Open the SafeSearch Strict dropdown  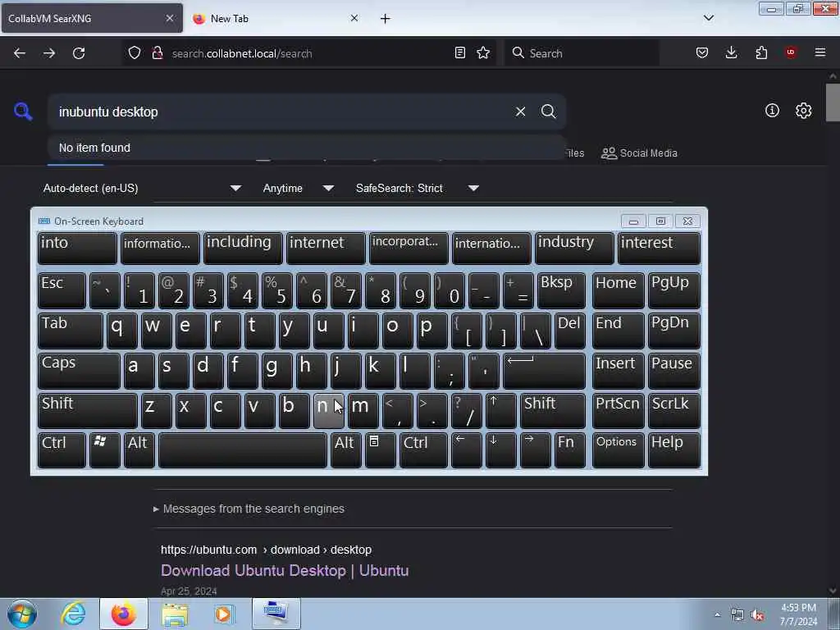pos(417,189)
